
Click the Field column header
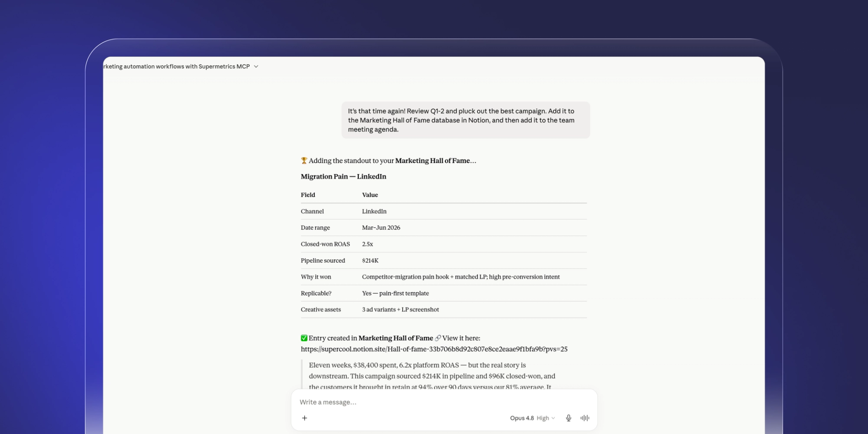[308, 195]
